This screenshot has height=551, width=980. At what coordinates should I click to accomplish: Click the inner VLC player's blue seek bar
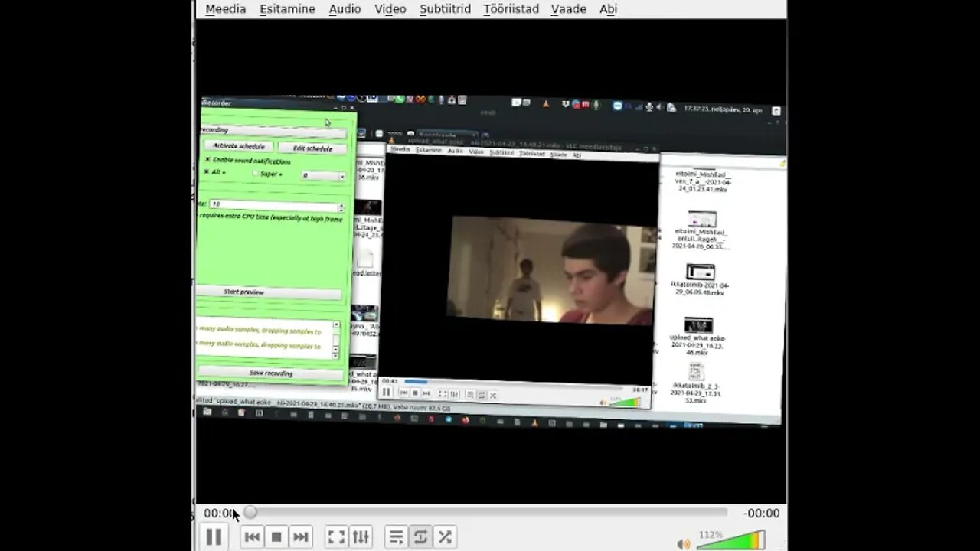(416, 381)
